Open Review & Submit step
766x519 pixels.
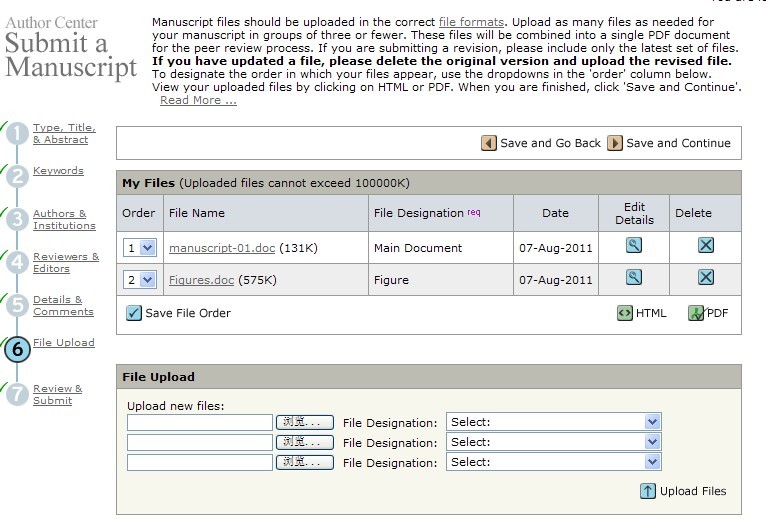pyautogui.click(x=57, y=394)
